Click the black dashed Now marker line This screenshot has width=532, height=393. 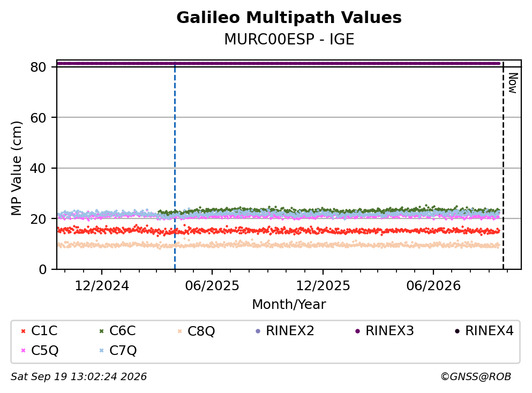(x=503, y=166)
